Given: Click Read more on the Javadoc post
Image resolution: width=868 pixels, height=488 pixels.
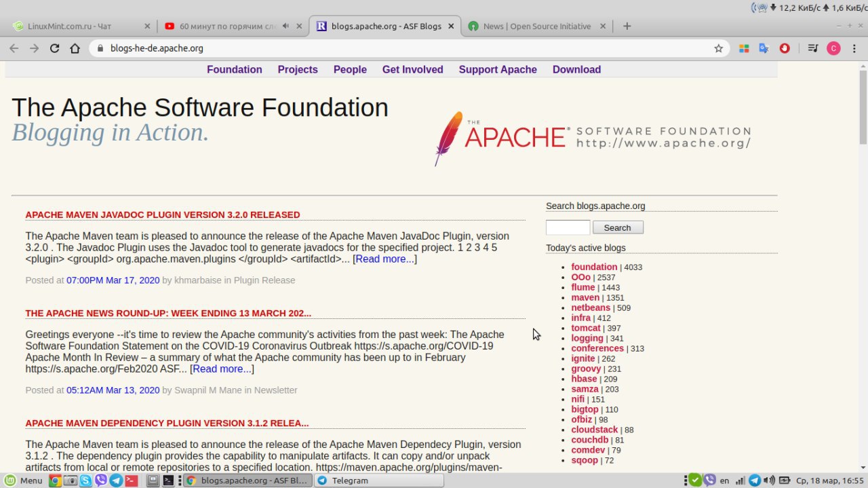Looking at the screenshot, I should [x=384, y=259].
